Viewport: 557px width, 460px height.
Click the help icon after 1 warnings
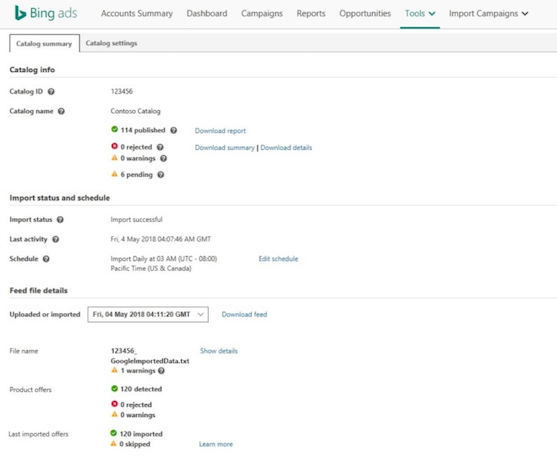(x=161, y=371)
